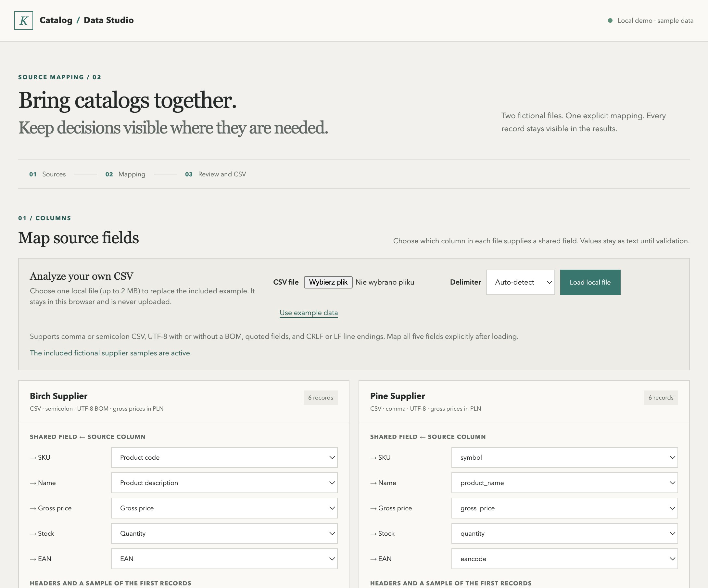708x588 pixels.
Task: Click the 'Delimiter' label
Action: pos(465,282)
